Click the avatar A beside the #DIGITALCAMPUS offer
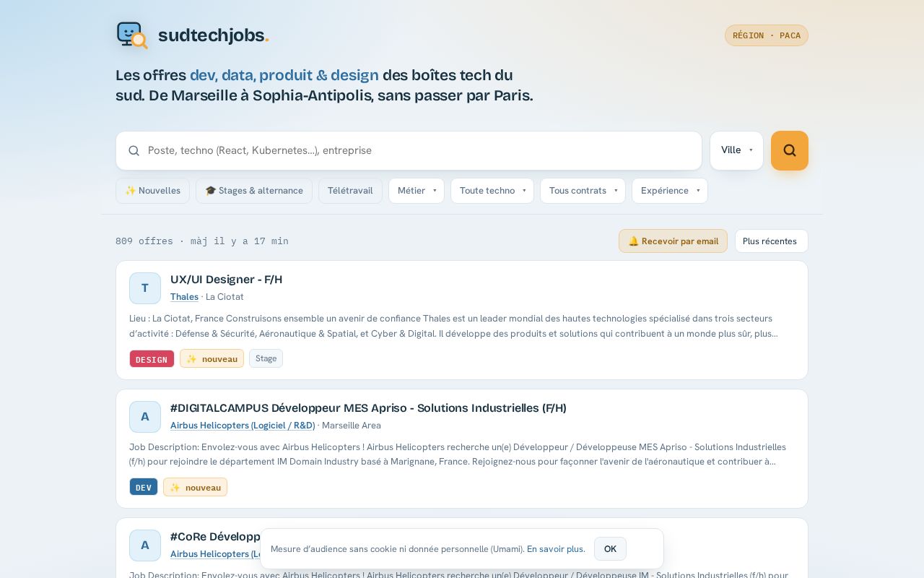The width and height of the screenshot is (924, 578). pyautogui.click(x=145, y=417)
